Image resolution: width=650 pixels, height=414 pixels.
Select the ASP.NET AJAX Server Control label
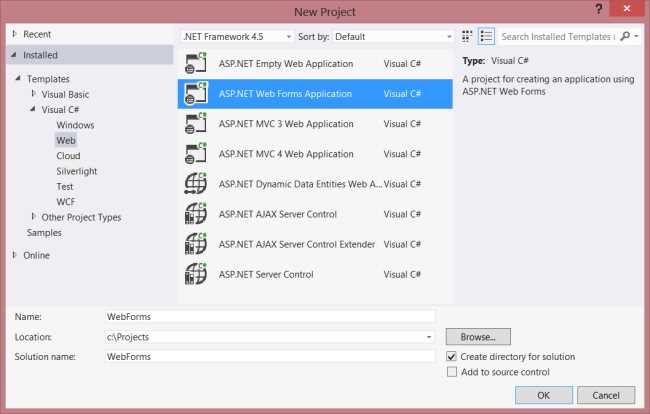(x=278, y=214)
